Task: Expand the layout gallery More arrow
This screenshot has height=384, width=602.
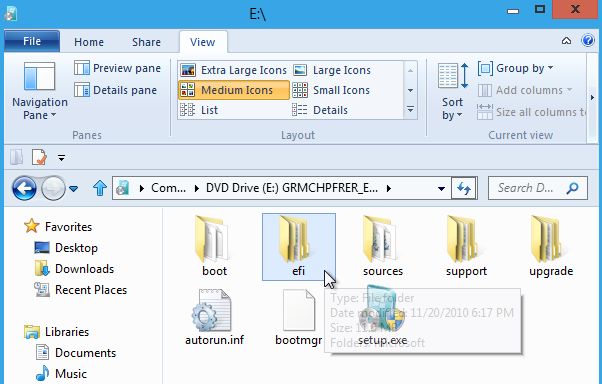Action: tap(410, 110)
